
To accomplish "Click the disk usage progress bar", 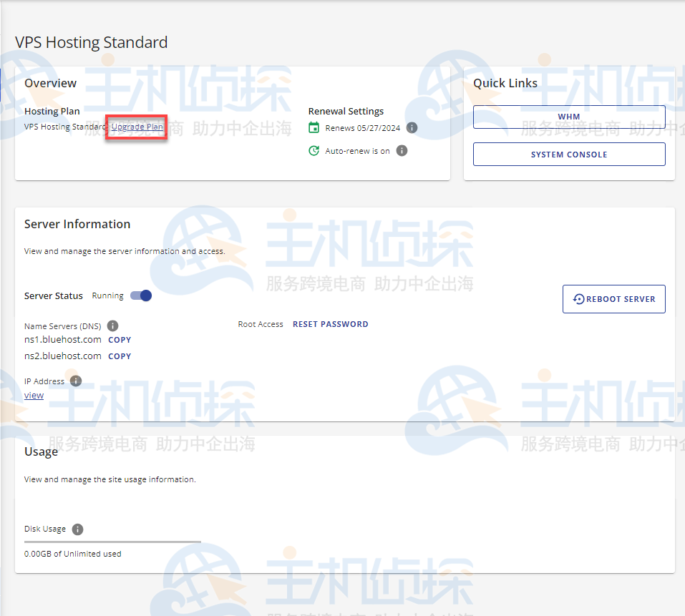I will [112, 542].
